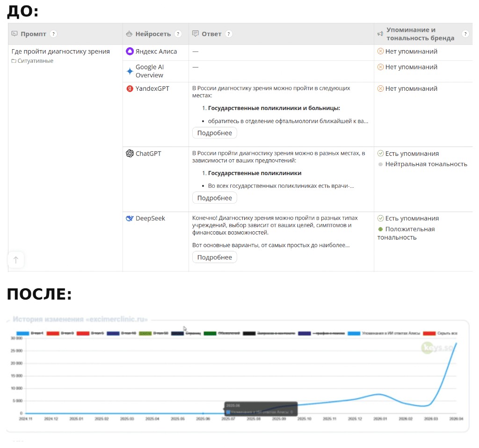Click the ChatGPT network name
This screenshot has height=448, width=479.
pos(148,154)
